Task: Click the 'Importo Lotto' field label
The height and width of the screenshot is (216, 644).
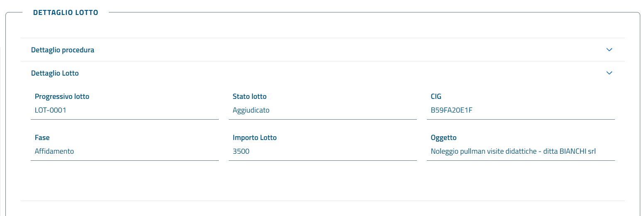Action: click(255, 137)
